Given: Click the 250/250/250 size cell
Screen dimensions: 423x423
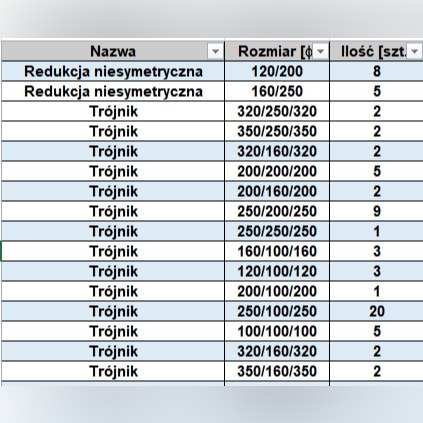Looking at the screenshot, I should coord(277,231).
